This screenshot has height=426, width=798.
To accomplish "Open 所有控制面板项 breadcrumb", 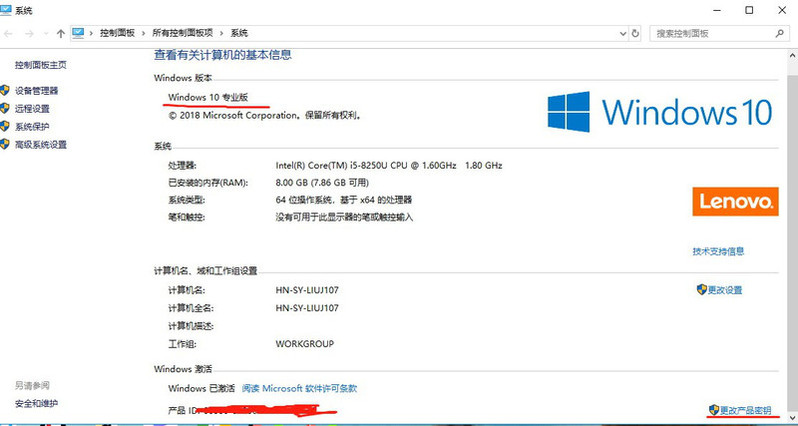I will coord(183,33).
